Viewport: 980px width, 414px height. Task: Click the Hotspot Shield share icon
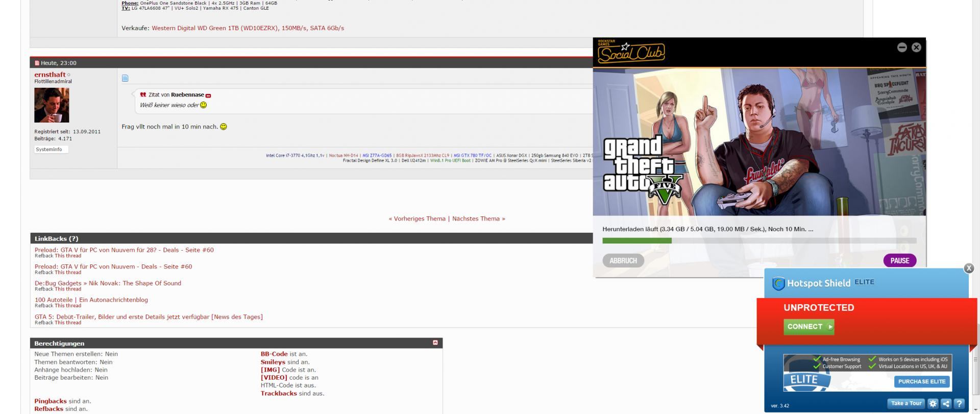tap(946, 403)
